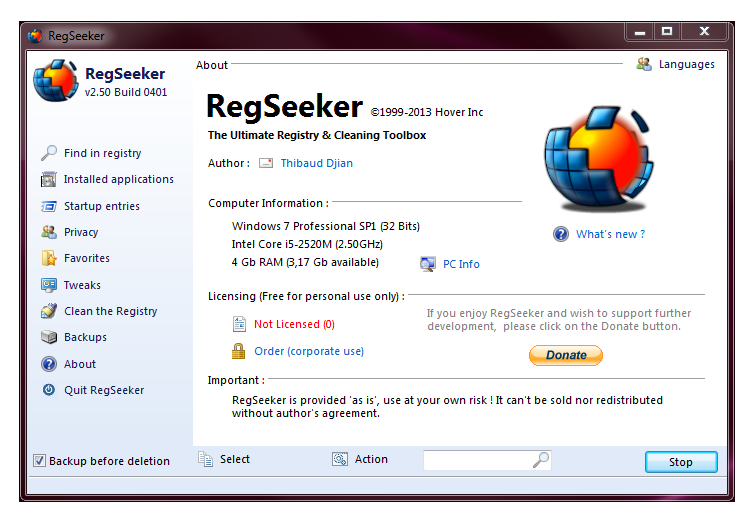The height and width of the screenshot is (523, 752).
Task: Click the About question mark icon in sidebar
Action: click(48, 364)
